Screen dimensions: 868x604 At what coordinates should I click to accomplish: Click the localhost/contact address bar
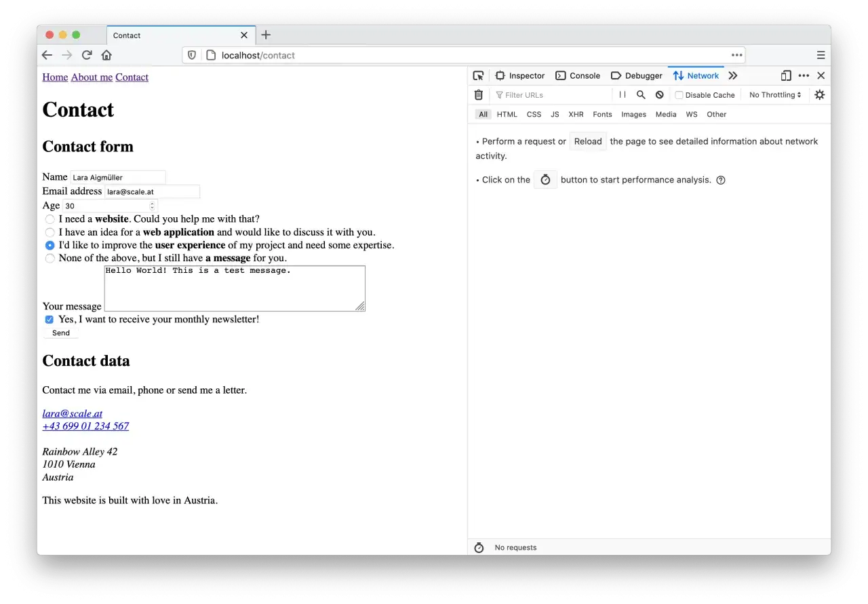coord(464,55)
